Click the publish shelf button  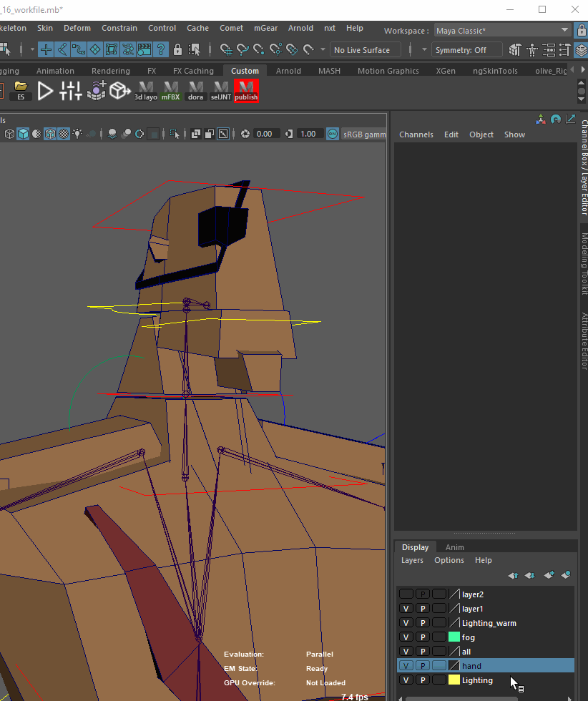pyautogui.click(x=246, y=91)
